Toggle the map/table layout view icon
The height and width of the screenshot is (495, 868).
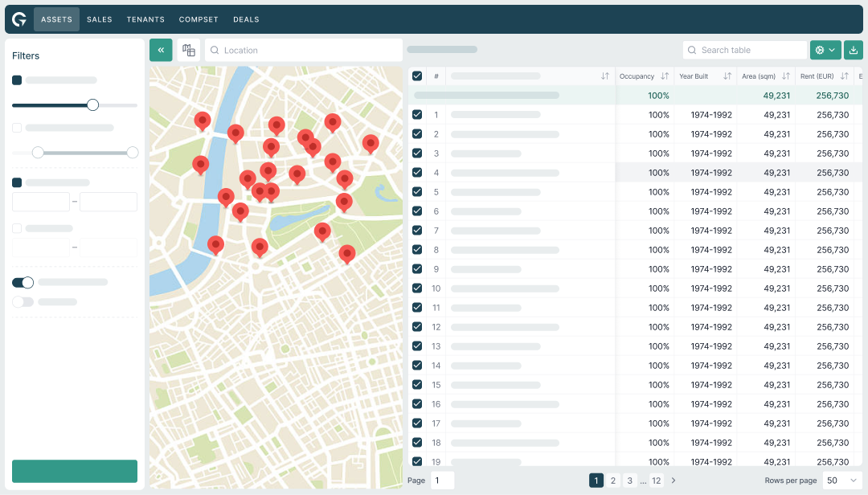pos(189,50)
